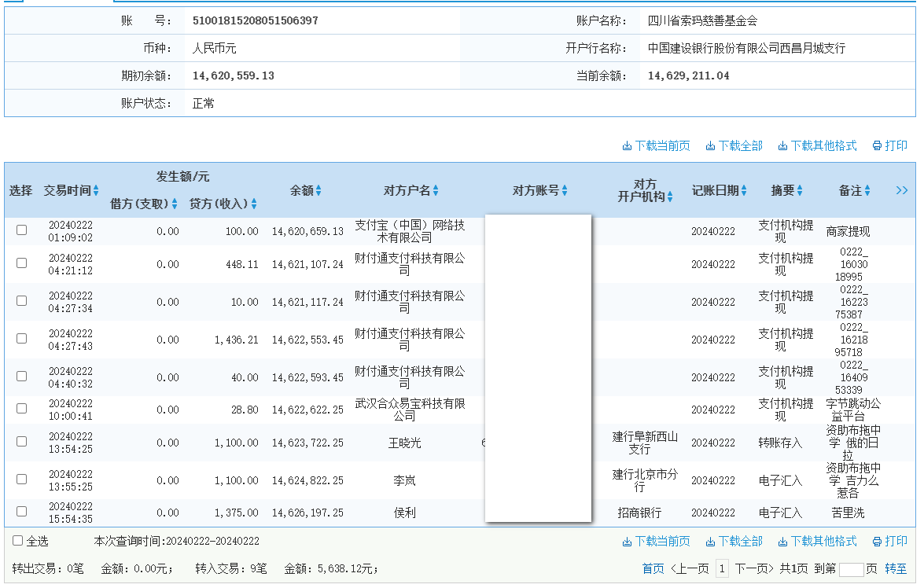Check the 04:27:34 transaction row
Screen dimensions: 924x588
click(x=22, y=300)
